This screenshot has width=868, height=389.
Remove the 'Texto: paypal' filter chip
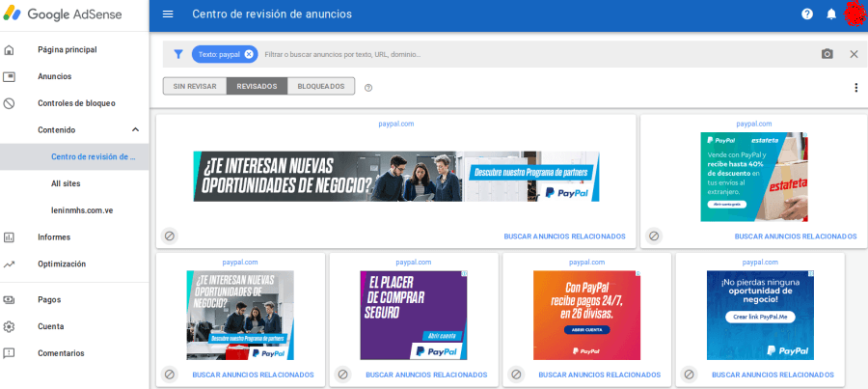coord(249,54)
